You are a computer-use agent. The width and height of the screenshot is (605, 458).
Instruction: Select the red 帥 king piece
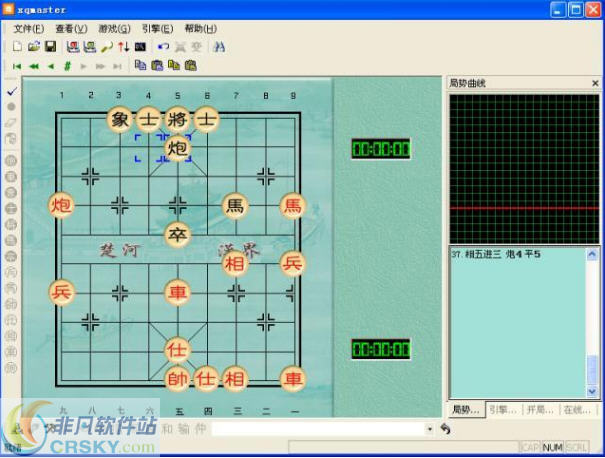[177, 379]
